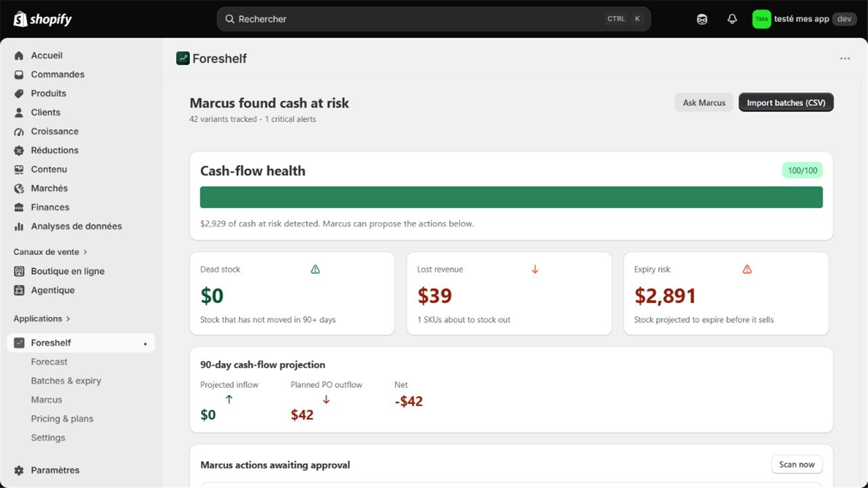This screenshot has width=868, height=488.
Task: Expand the Canaux de vente section
Action: point(50,252)
